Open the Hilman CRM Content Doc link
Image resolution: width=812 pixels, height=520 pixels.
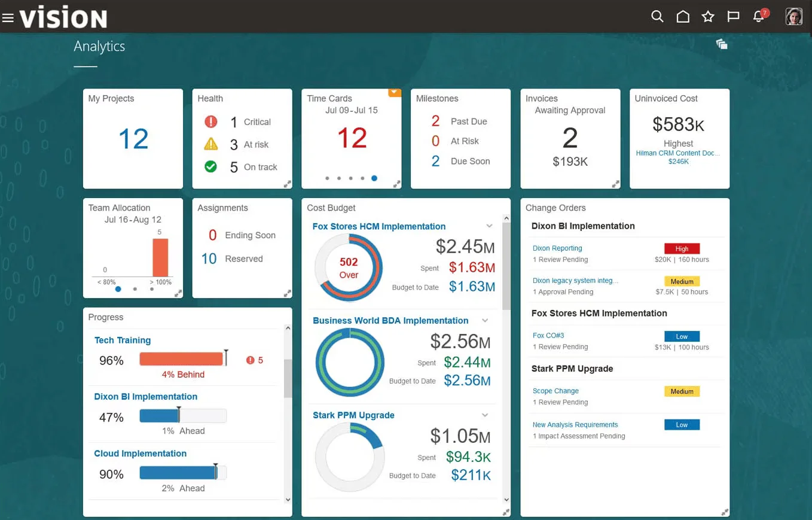[678, 153]
